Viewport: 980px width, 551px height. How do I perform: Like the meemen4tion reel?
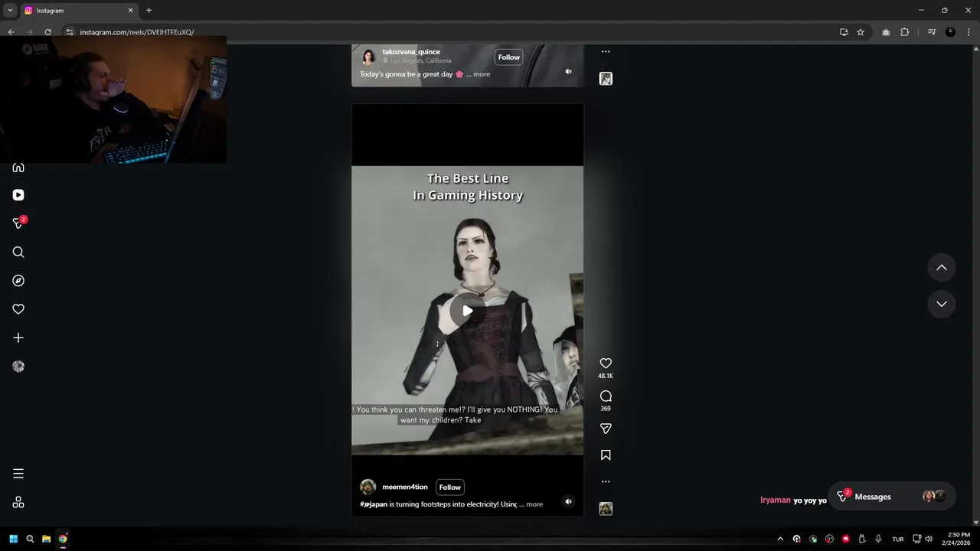coord(606,364)
